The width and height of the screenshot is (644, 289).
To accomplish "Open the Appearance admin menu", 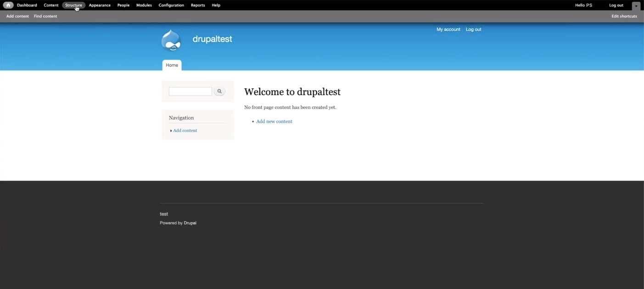I will pyautogui.click(x=100, y=5).
